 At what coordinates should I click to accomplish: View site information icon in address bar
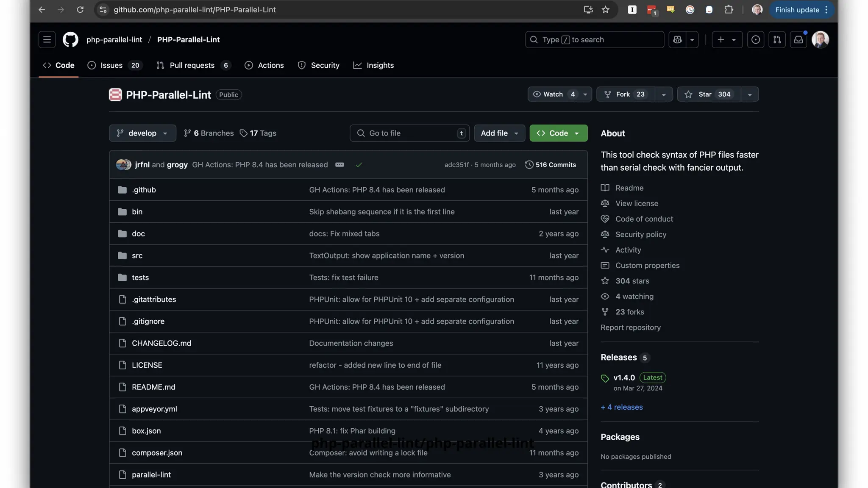pyautogui.click(x=103, y=10)
